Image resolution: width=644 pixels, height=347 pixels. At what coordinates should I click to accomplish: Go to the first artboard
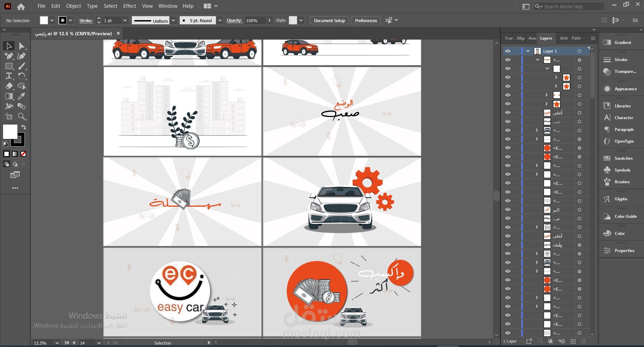click(x=67, y=343)
